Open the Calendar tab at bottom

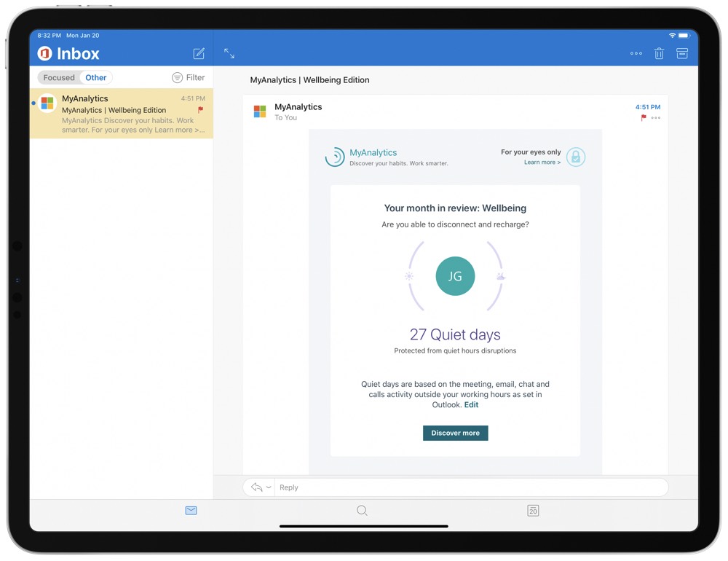[x=533, y=510]
